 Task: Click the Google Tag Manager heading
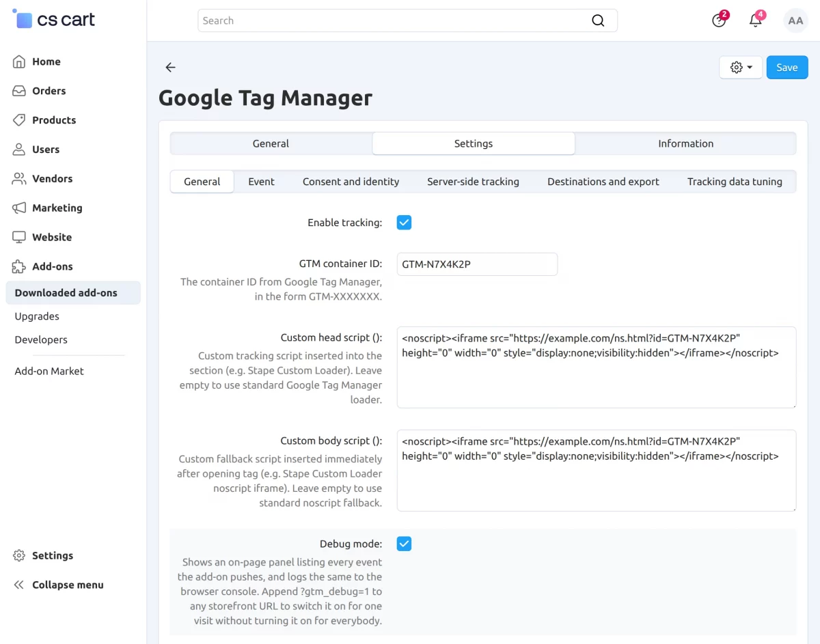coord(265,98)
